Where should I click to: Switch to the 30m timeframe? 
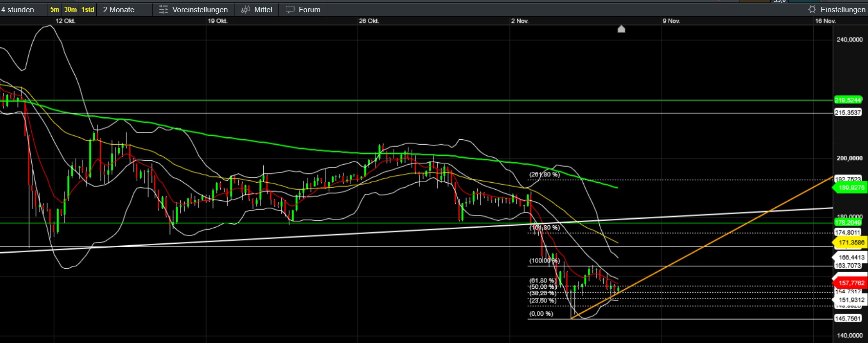coord(70,9)
